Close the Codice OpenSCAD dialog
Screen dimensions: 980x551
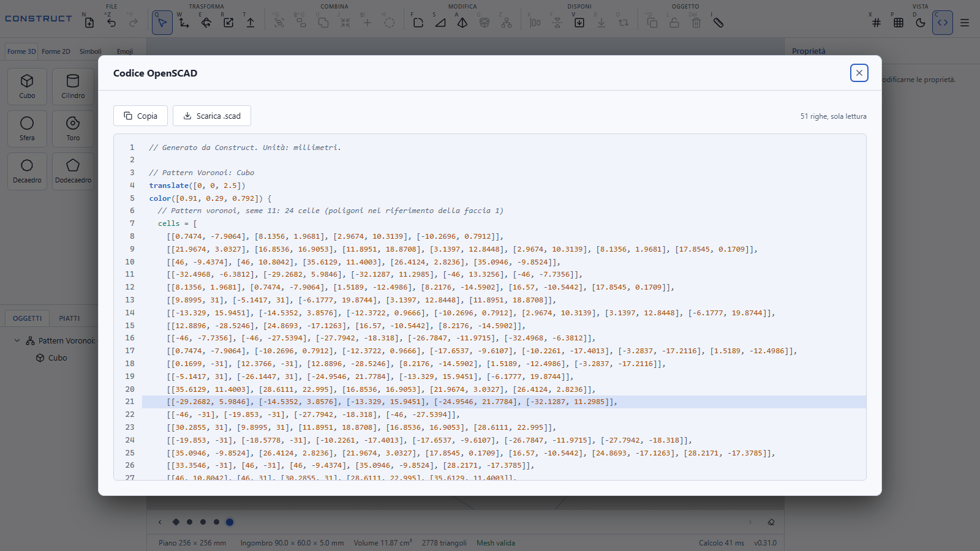point(859,73)
